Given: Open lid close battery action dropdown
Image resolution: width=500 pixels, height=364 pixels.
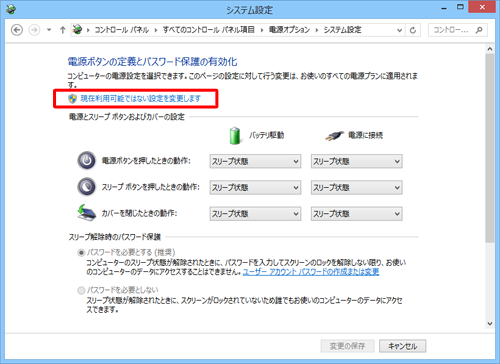Looking at the screenshot, I should point(255,214).
